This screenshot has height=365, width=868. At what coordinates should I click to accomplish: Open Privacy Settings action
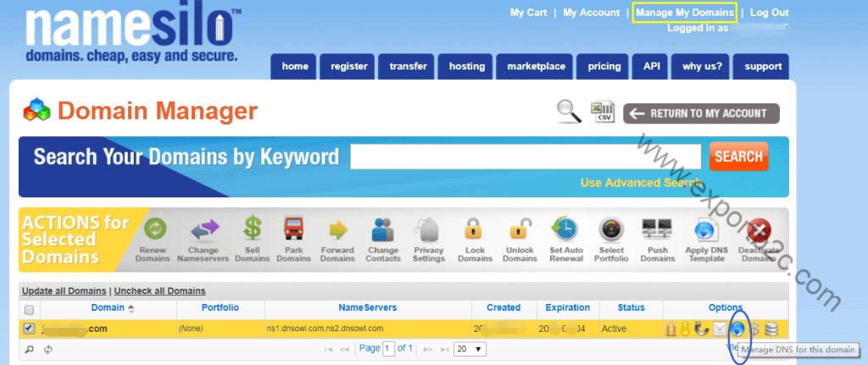click(x=428, y=230)
